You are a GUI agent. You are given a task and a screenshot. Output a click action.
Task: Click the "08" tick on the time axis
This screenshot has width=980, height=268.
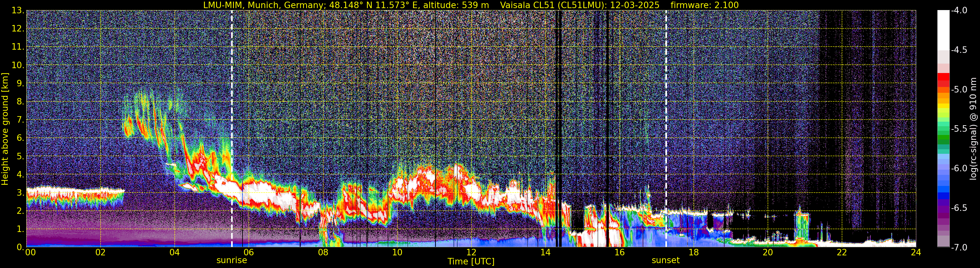tap(323, 252)
